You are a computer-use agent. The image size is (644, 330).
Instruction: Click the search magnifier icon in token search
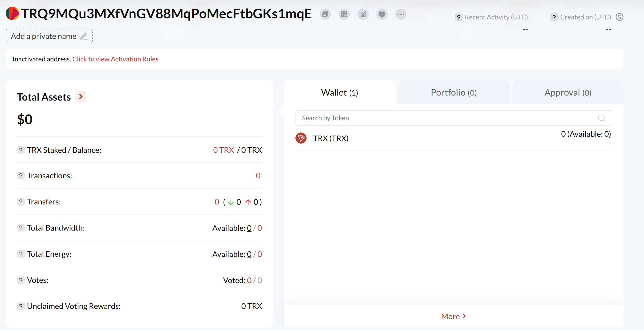click(601, 118)
